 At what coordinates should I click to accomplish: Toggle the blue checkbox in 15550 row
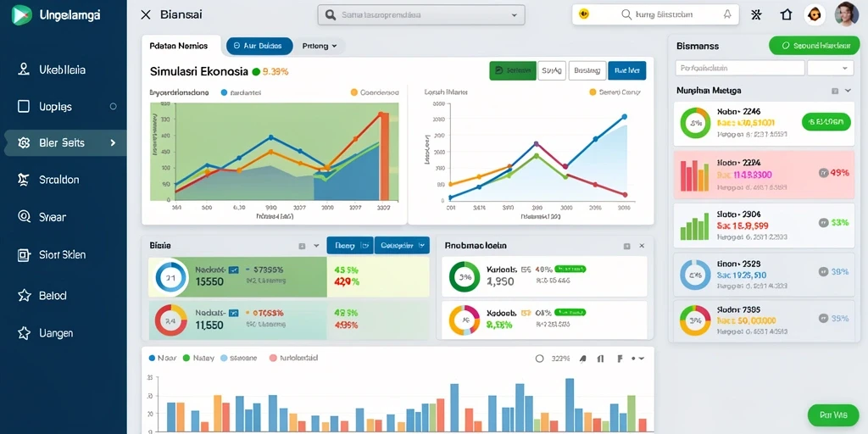coord(234,270)
